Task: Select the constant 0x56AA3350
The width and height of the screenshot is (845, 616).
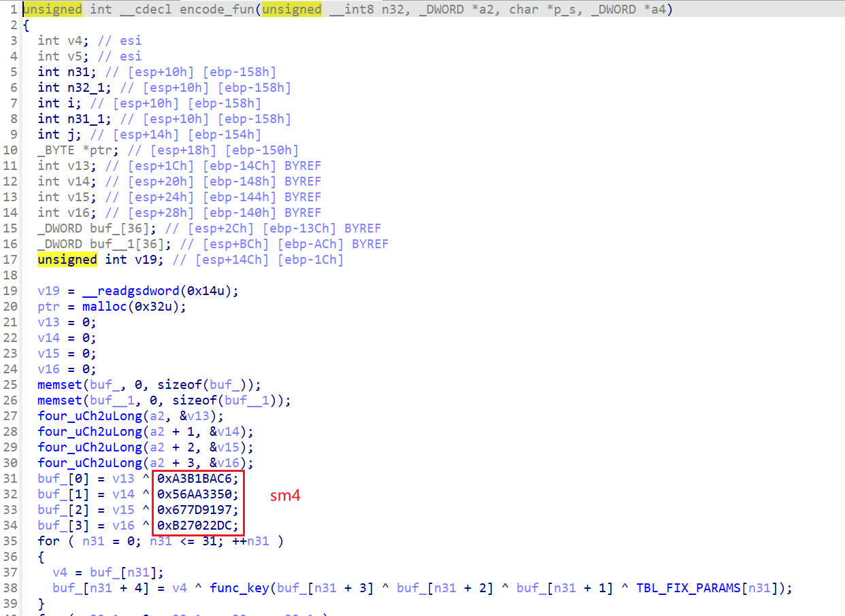Action: point(194,494)
